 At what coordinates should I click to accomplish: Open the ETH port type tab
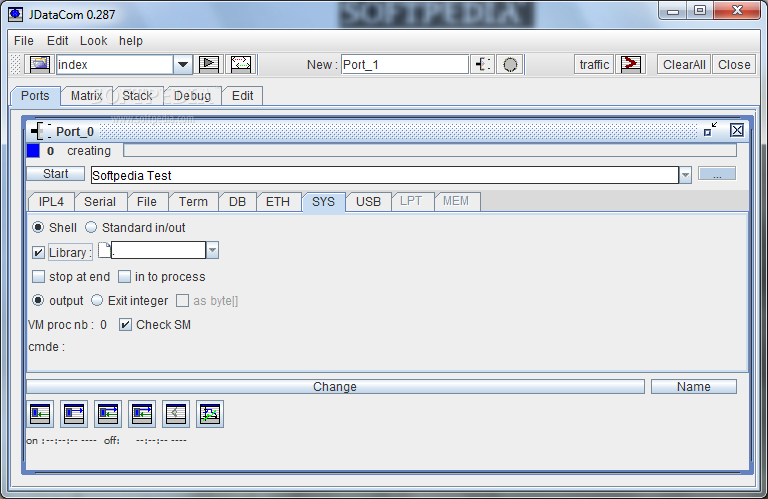278,202
